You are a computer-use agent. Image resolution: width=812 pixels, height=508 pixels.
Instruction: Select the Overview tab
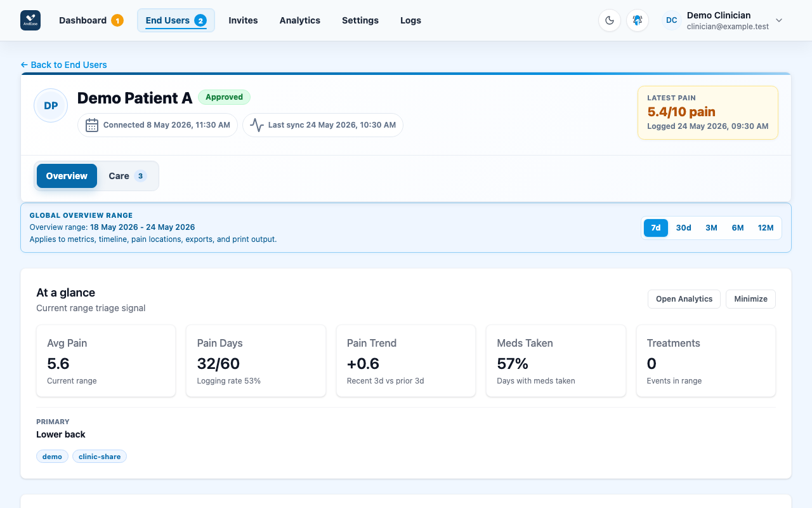(67, 176)
